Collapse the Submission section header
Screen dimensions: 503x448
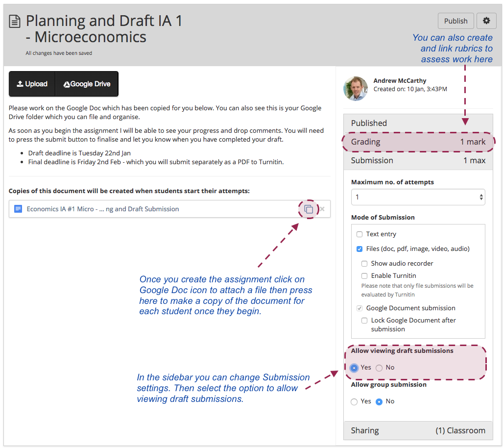418,161
